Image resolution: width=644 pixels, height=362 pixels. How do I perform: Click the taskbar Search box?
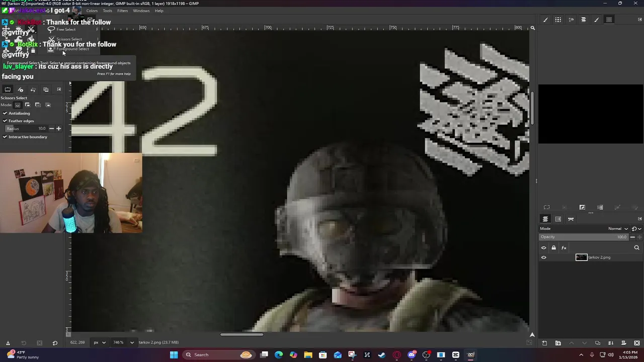[217, 354]
